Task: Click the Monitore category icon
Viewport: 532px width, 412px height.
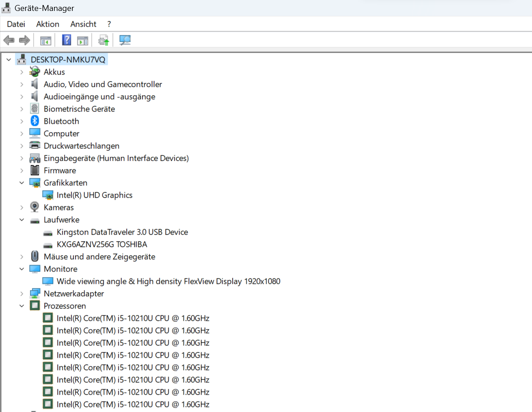Action: pyautogui.click(x=35, y=269)
